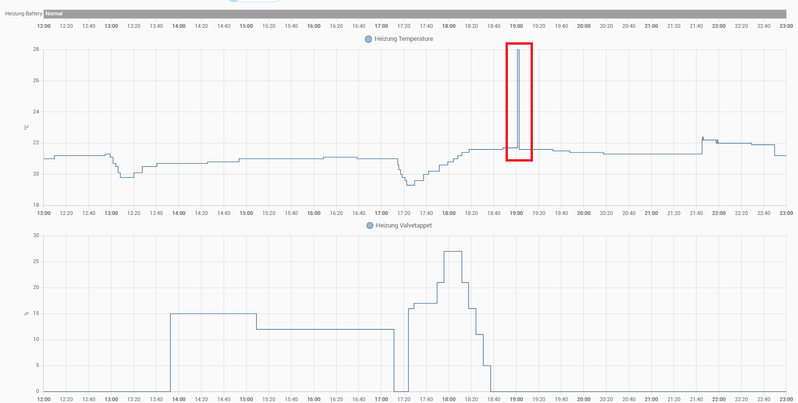The height and width of the screenshot is (403, 798).
Task: Click the 28 label on temperature y-axis
Action: (36, 49)
